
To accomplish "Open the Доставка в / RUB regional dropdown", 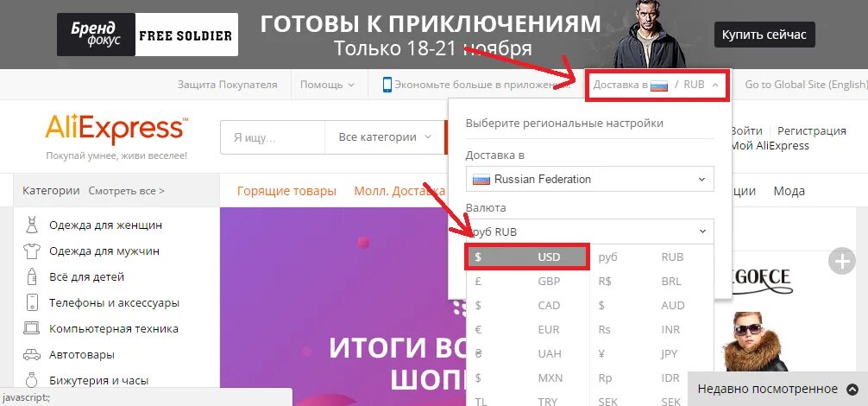I will 657,85.
